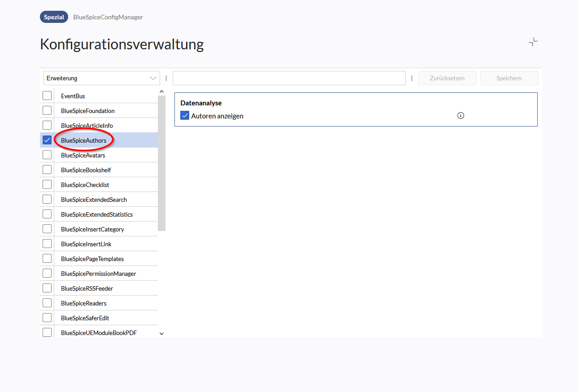This screenshot has width=578, height=392.
Task: Click the list scroll-down arrow
Action: [x=162, y=334]
